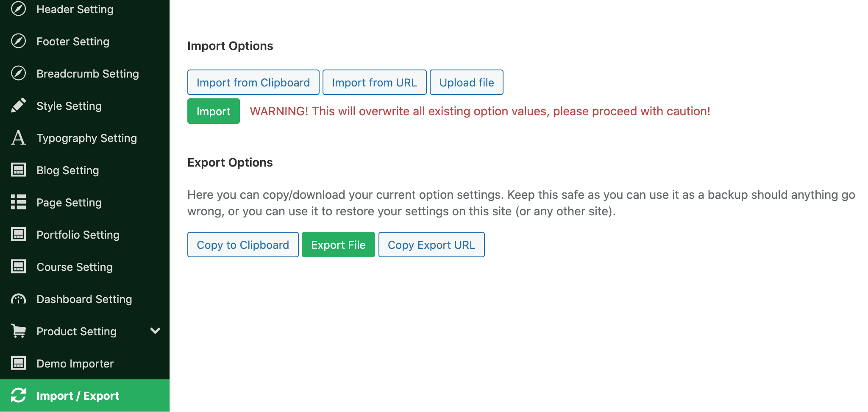Click the compass icon beside Header Setting
The width and height of the screenshot is (868, 412).
point(18,9)
